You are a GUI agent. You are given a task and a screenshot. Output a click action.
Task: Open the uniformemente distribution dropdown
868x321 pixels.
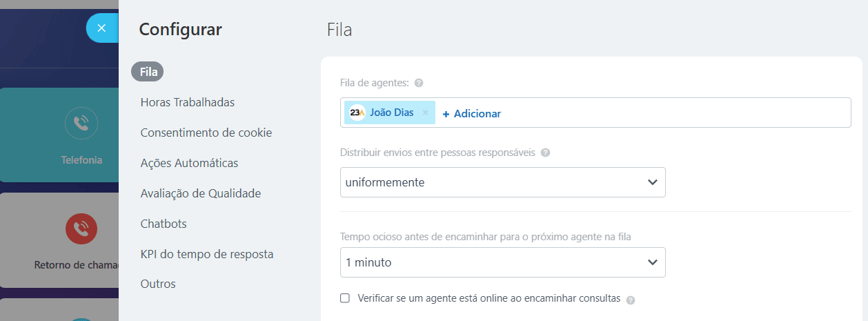coord(502,182)
